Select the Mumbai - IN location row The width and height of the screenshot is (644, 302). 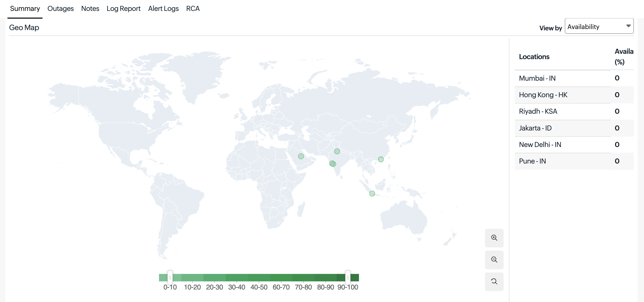(x=537, y=78)
